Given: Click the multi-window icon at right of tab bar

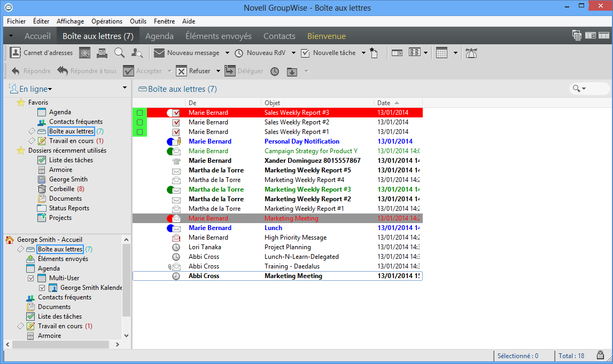Looking at the screenshot, I should [577, 35].
